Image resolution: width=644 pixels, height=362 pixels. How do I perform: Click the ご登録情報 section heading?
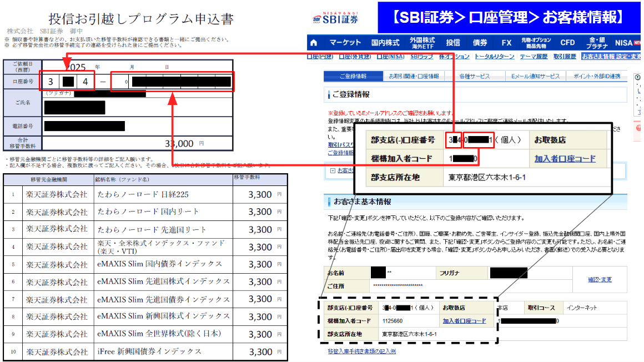click(351, 94)
